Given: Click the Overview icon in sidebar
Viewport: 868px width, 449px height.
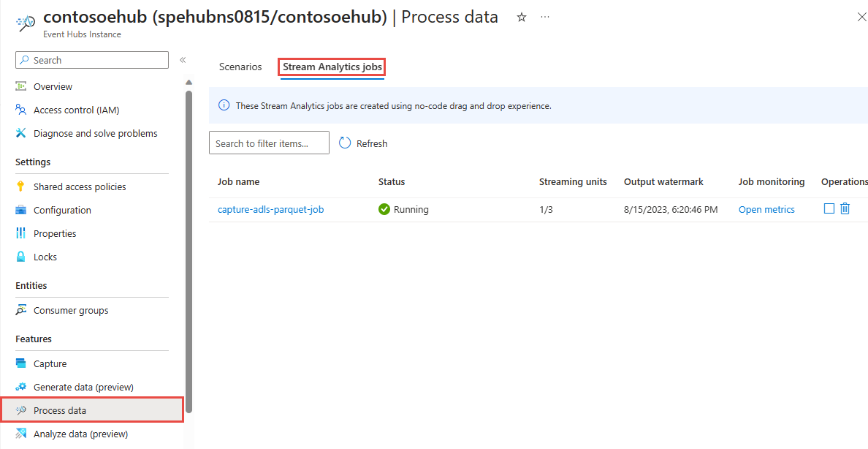Looking at the screenshot, I should (x=21, y=86).
